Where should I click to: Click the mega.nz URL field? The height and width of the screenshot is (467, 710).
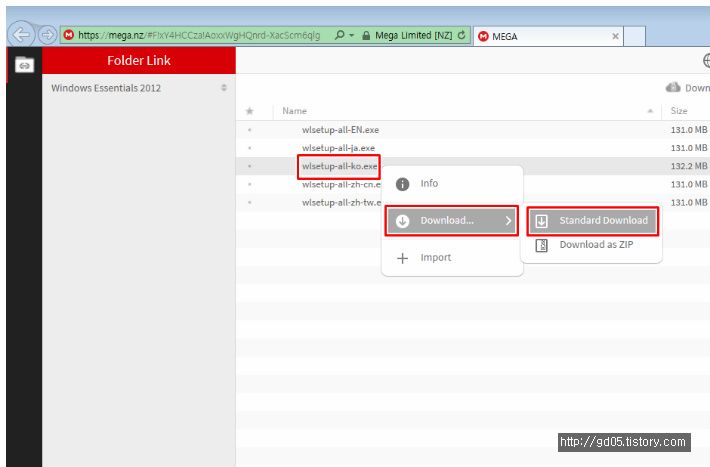point(199,35)
